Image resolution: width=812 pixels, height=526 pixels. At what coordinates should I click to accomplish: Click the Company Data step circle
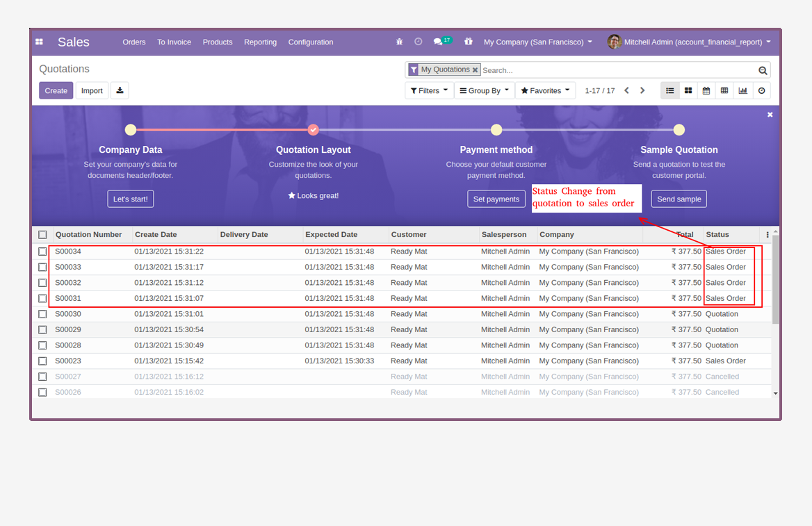click(131, 130)
